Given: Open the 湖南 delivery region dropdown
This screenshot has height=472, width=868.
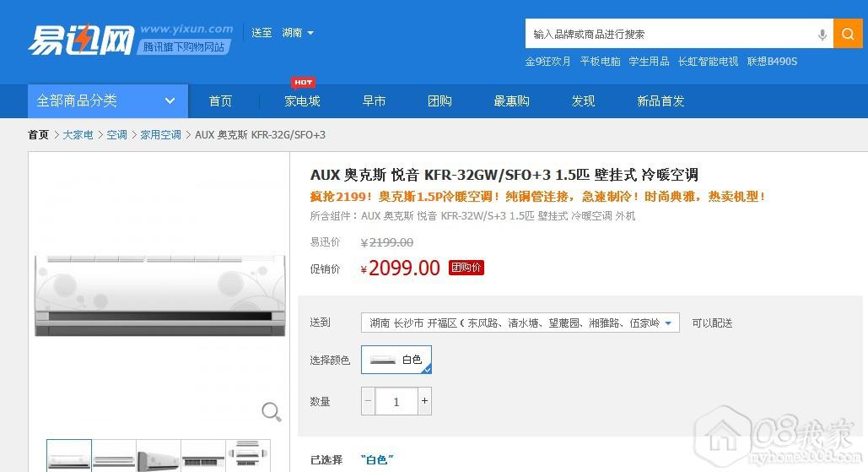Looking at the screenshot, I should click(x=298, y=33).
